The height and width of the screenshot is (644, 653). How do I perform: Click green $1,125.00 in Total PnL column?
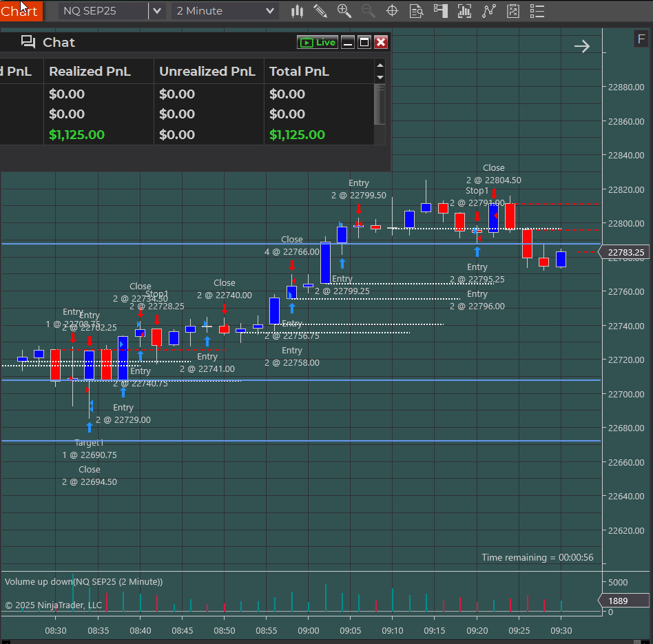(x=297, y=134)
